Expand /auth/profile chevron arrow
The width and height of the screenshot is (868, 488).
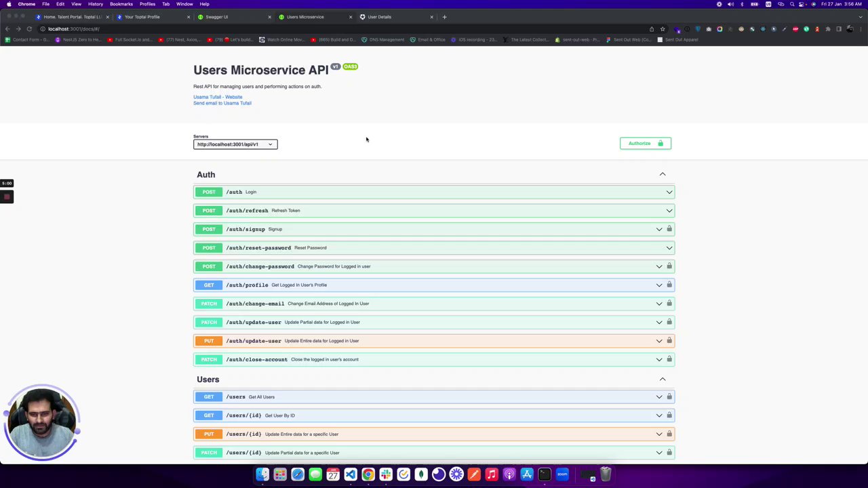pyautogui.click(x=659, y=285)
